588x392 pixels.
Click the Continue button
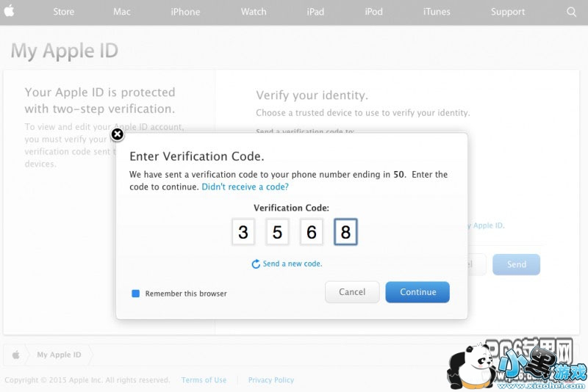[417, 292]
